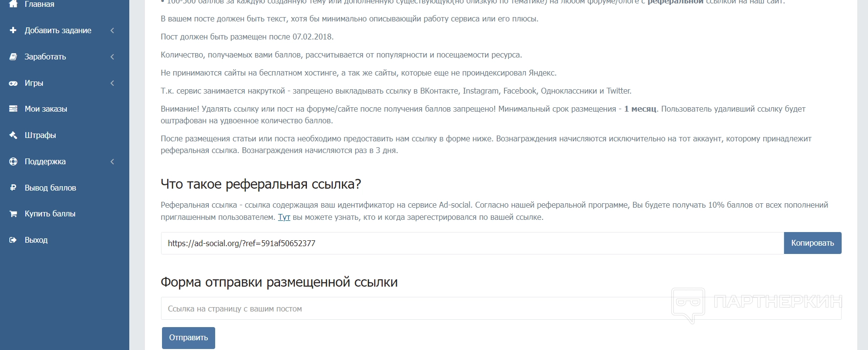The width and height of the screenshot is (868, 350).
Task: Click the ruble icon beside Вывод баллов
Action: pyautogui.click(x=13, y=188)
